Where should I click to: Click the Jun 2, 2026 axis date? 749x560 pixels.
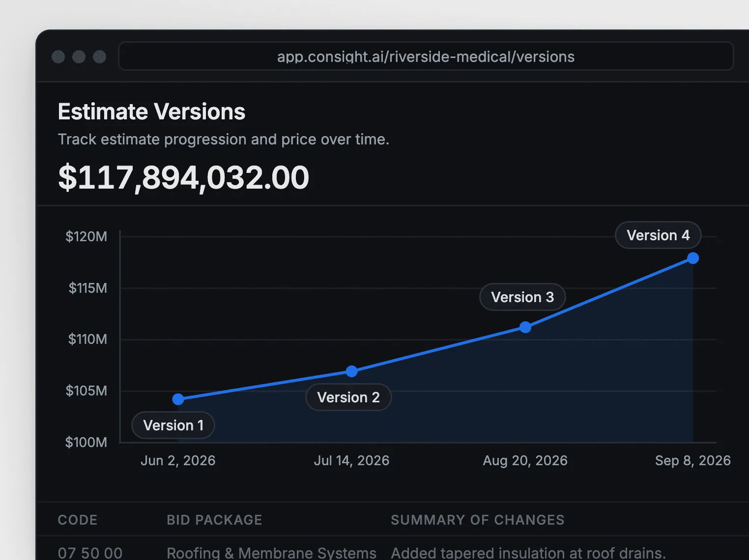[x=178, y=460]
